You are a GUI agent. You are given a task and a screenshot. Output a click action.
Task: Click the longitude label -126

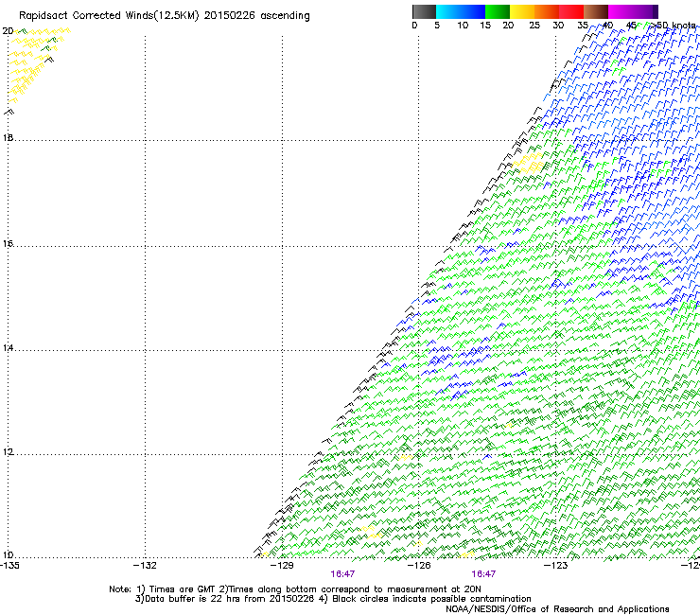[x=419, y=566]
